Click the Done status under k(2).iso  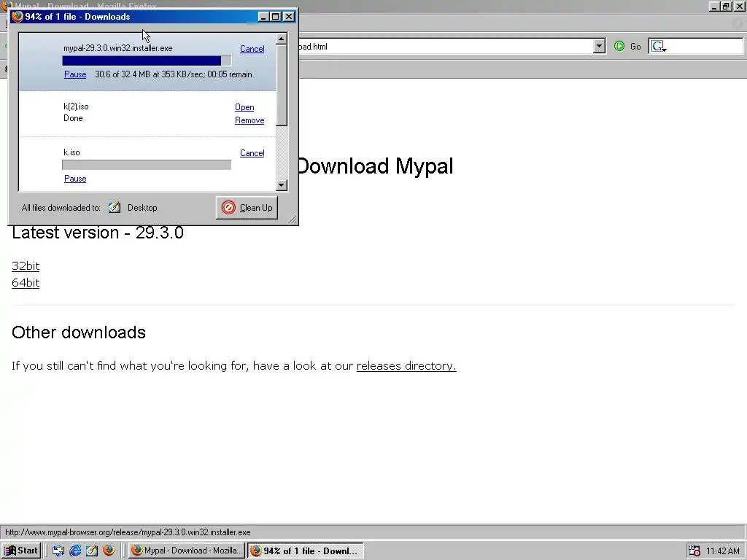click(73, 118)
